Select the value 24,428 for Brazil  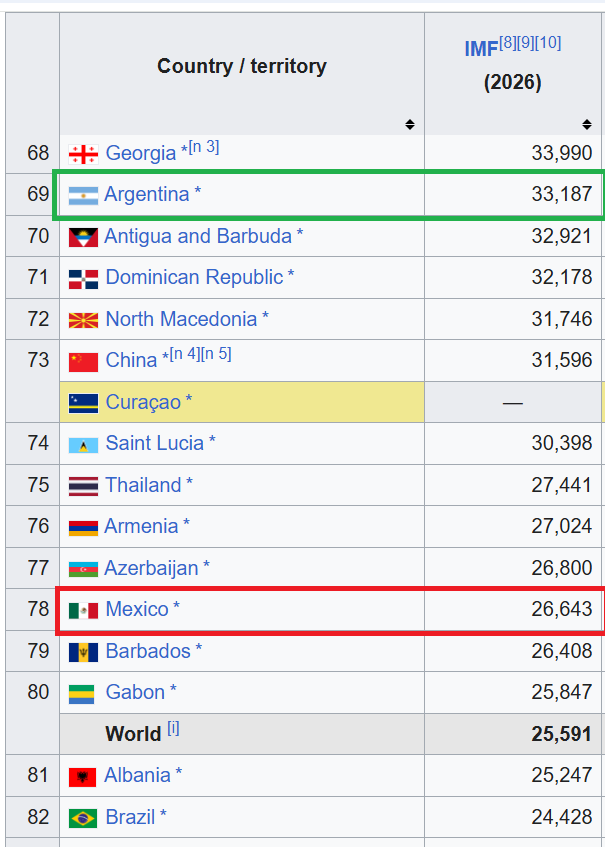click(562, 817)
